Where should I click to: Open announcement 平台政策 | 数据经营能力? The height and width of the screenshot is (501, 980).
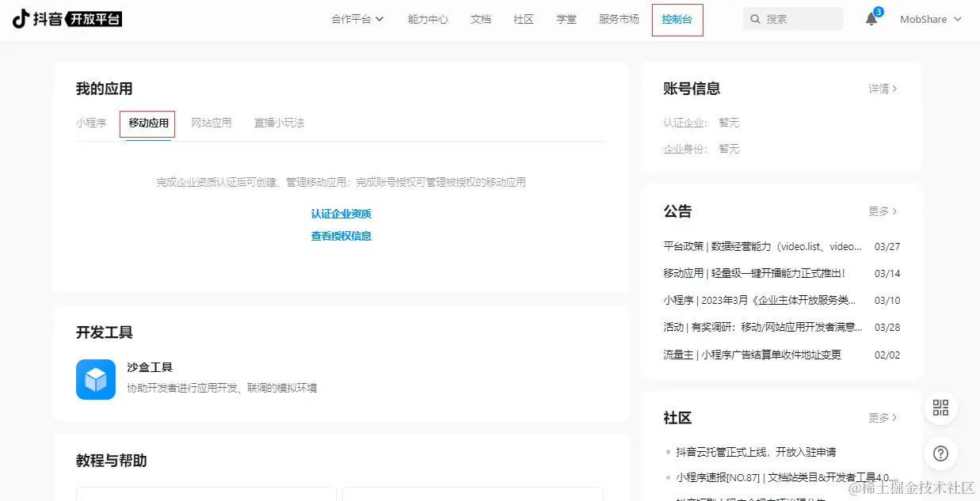762,246
